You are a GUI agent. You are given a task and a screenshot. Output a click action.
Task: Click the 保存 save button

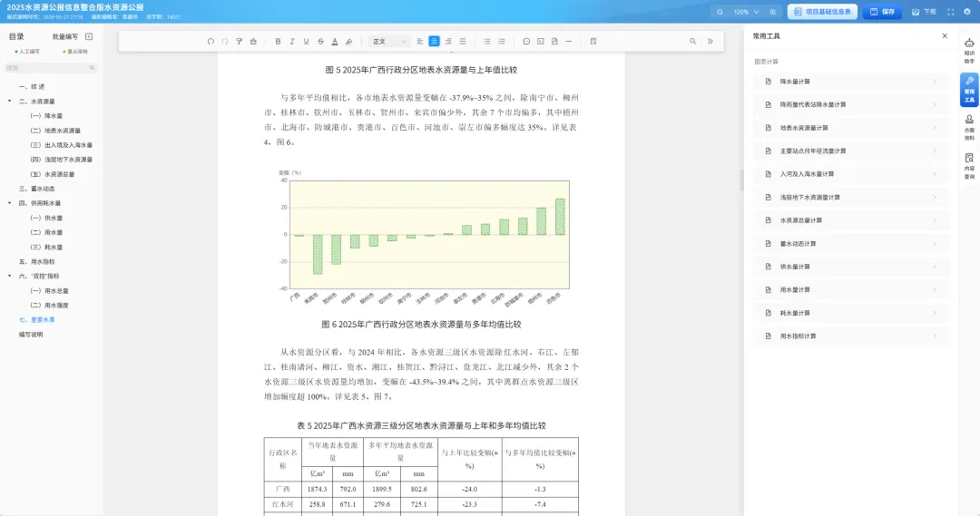click(882, 12)
